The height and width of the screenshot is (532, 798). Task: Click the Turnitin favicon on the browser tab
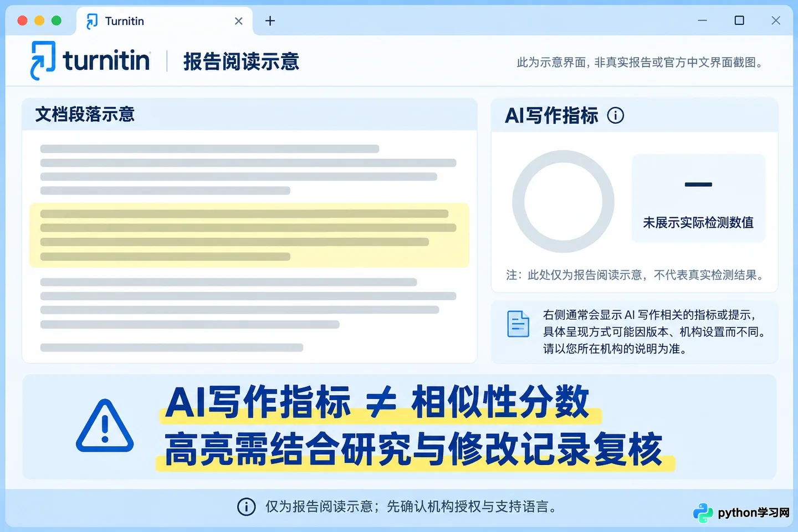pyautogui.click(x=92, y=21)
